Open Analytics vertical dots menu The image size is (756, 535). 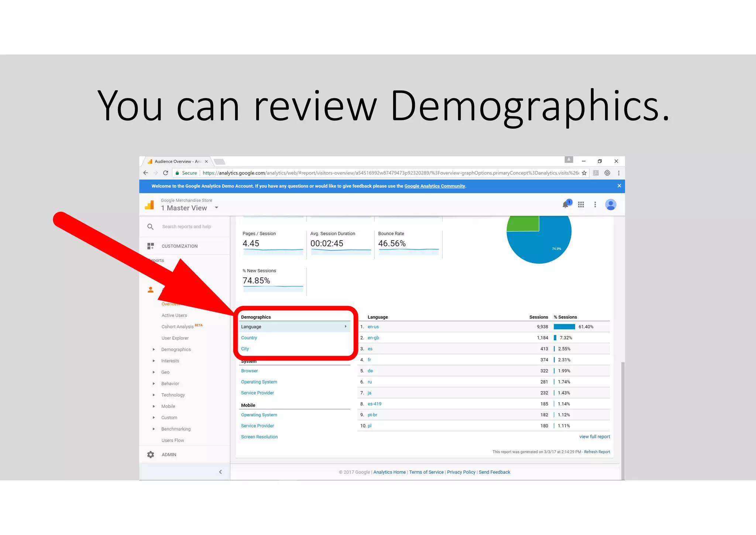(595, 204)
